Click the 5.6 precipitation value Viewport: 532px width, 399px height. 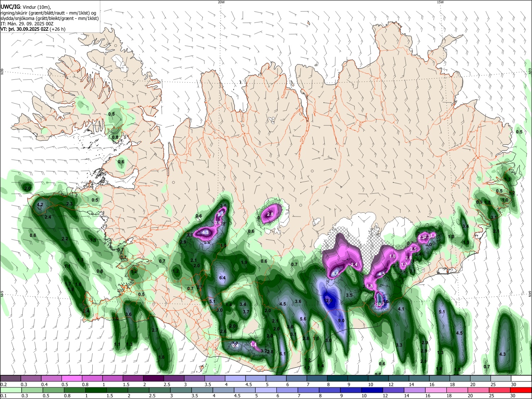tap(303, 319)
